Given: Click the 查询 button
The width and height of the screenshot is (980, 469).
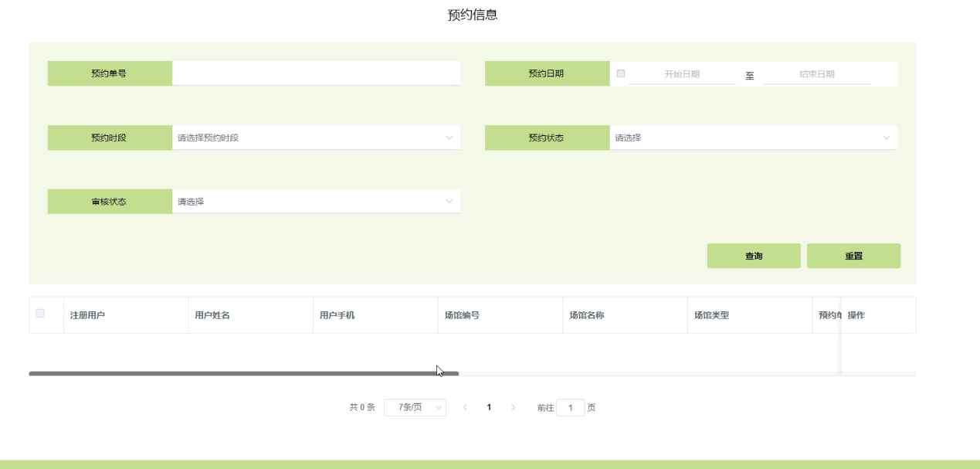Looking at the screenshot, I should 754,256.
